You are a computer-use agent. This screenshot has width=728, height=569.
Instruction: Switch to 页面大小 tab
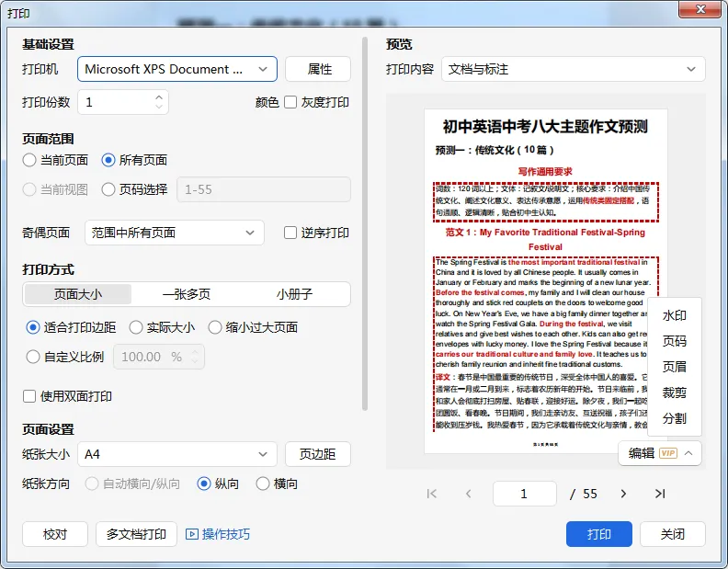pos(77,294)
